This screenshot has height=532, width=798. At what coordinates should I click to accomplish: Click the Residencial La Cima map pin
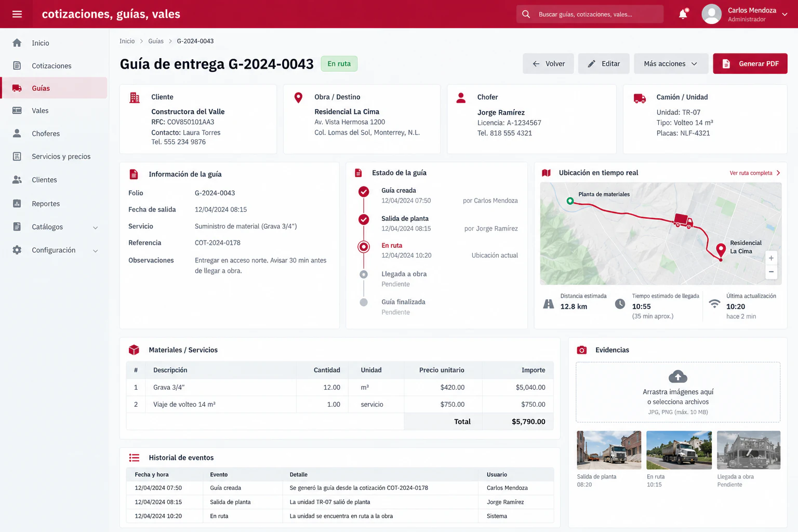click(721, 250)
